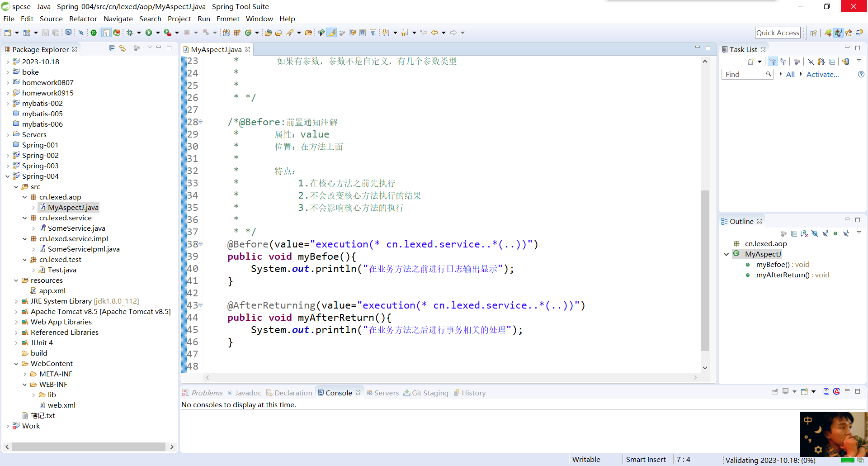The height and width of the screenshot is (466, 868).
Task: Click the Quick Access field
Action: coord(778,33)
